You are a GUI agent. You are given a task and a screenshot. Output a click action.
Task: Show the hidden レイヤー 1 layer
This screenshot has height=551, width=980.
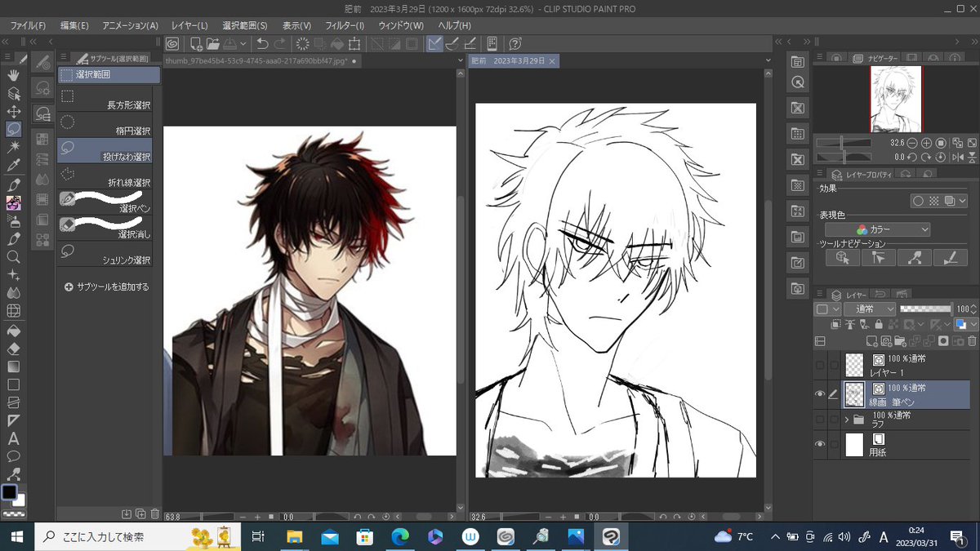point(820,364)
